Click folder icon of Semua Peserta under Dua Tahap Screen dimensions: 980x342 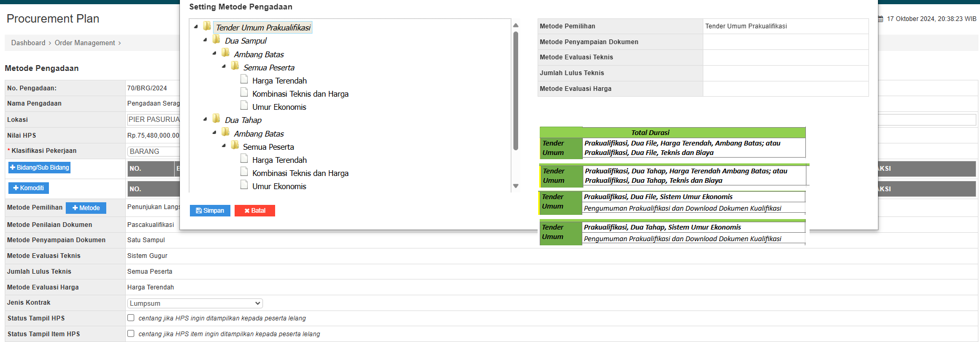(235, 146)
